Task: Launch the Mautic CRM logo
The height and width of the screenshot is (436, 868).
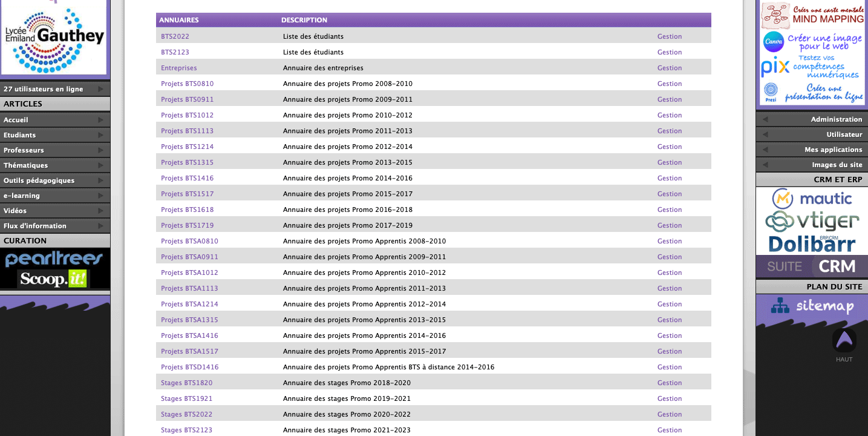Action: [x=812, y=198]
